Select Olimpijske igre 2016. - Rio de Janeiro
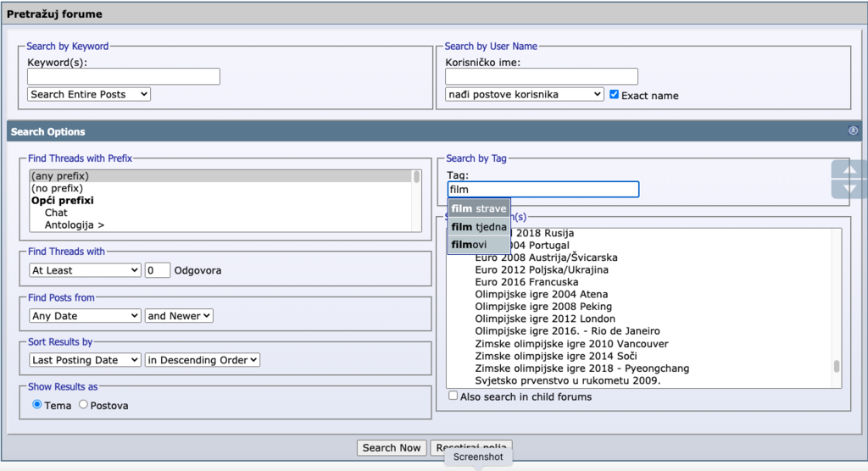The width and height of the screenshot is (868, 471). (567, 331)
